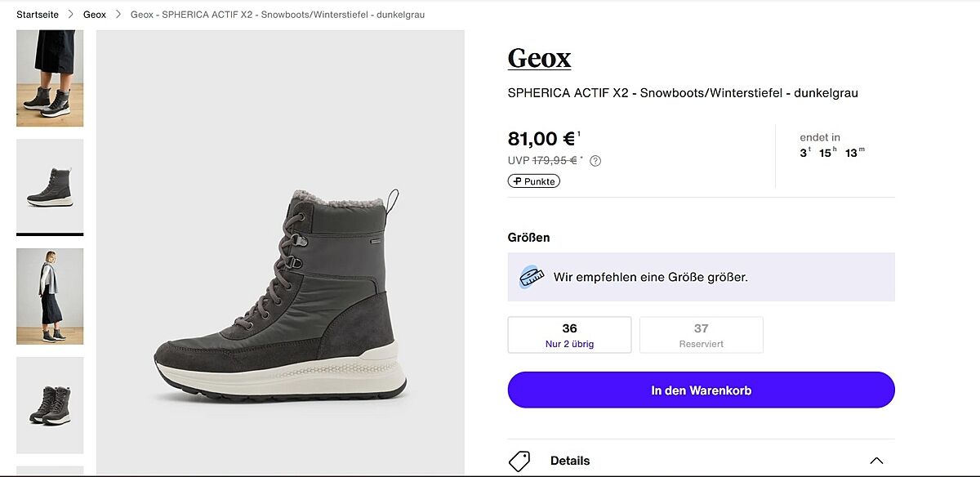Click the price tag Details icon

click(x=519, y=461)
